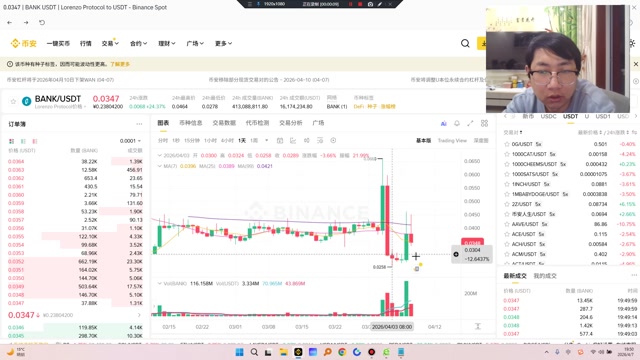Open the 行情 markets page
Image resolution: width=640 pixels, height=360 pixels.
pyautogui.click(x=86, y=43)
